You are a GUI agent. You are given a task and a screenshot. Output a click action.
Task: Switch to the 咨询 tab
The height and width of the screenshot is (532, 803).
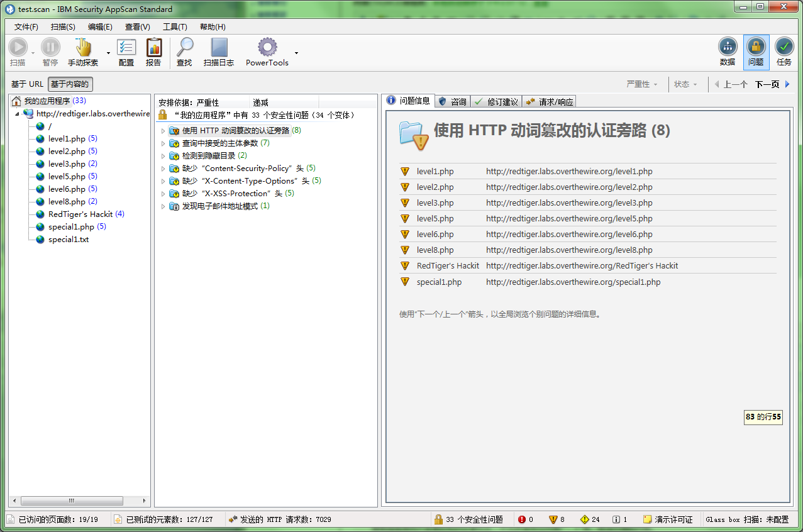click(453, 101)
